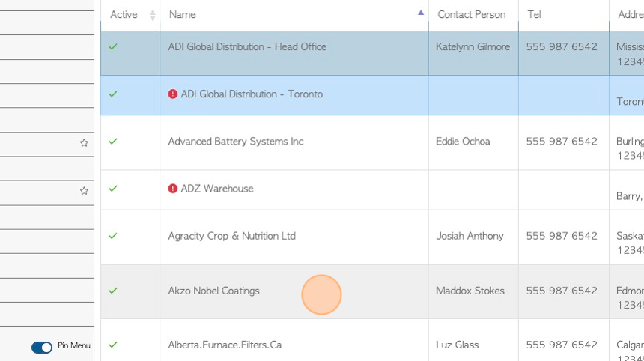Click Tel number in Maddox Stokes row
Screen dimensions: 644x361
562,291
